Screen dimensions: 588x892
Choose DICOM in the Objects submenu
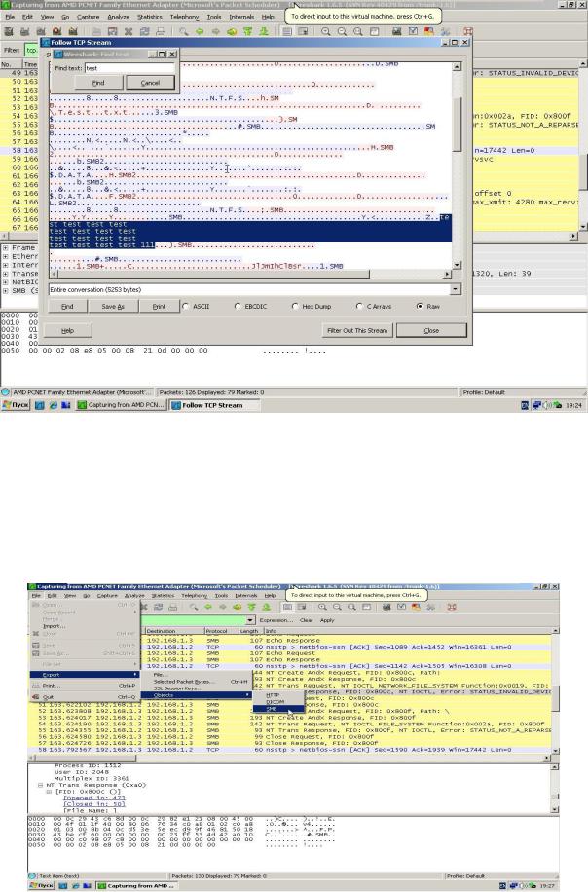click(x=278, y=702)
